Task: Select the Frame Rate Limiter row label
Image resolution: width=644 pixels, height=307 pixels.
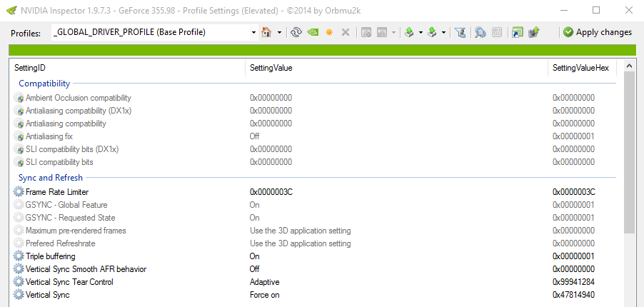Action: [57, 192]
